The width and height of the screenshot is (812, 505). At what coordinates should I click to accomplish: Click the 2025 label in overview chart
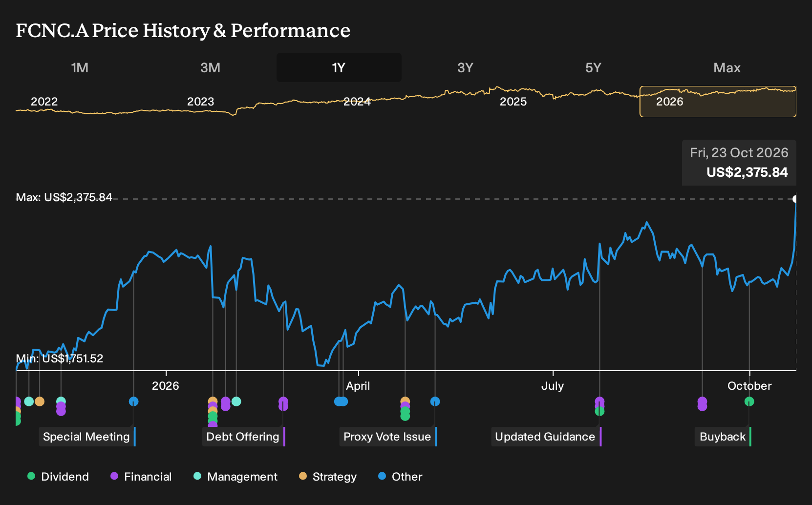point(513,102)
